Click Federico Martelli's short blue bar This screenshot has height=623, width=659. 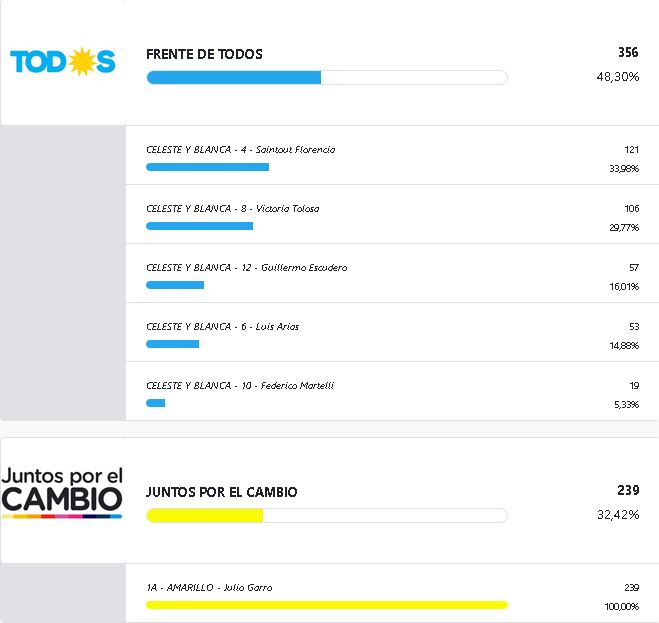[x=155, y=403]
